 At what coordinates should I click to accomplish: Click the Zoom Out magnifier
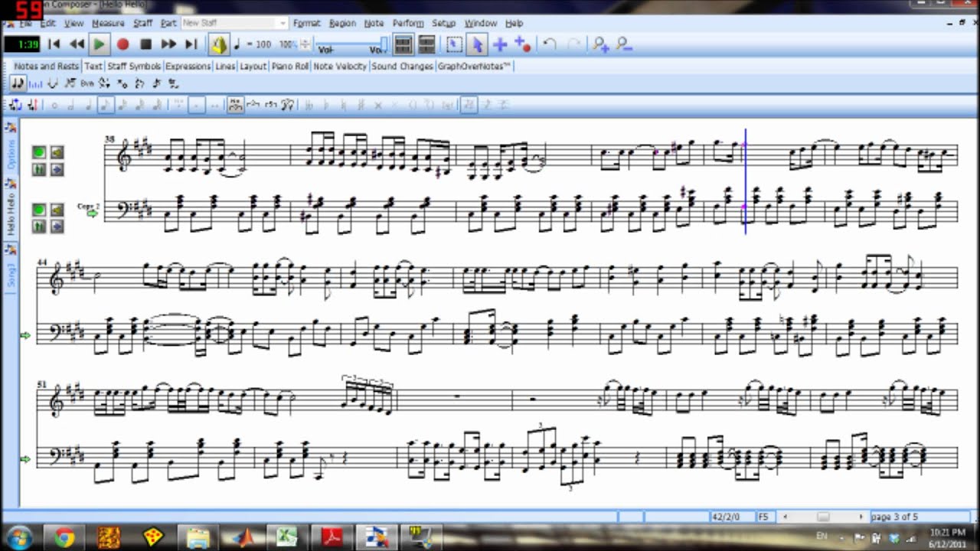click(x=624, y=44)
